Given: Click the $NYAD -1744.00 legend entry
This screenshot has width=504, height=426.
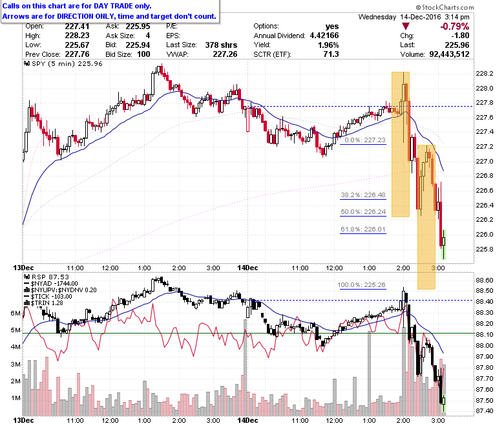Looking at the screenshot, I should point(51,284).
